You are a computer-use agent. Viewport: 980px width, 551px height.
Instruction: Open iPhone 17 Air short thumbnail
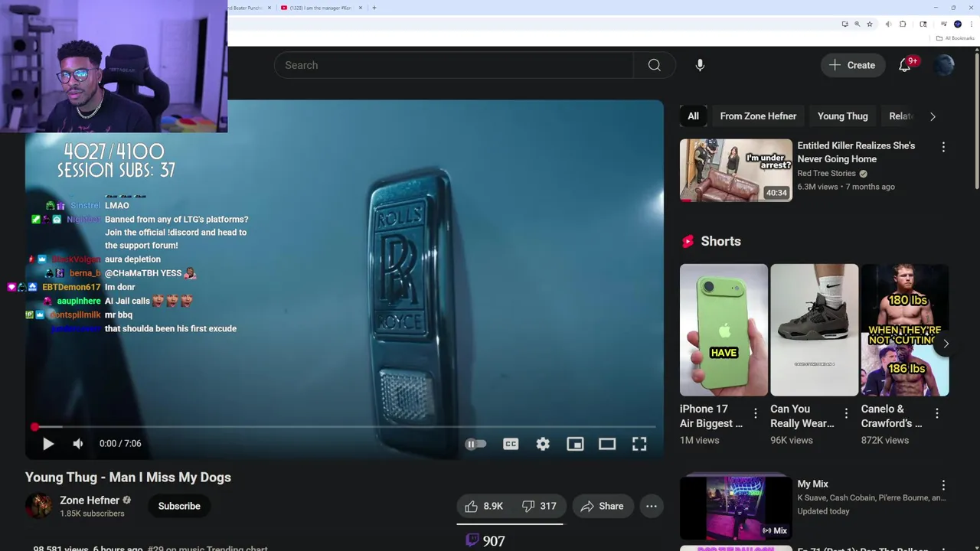pyautogui.click(x=724, y=330)
